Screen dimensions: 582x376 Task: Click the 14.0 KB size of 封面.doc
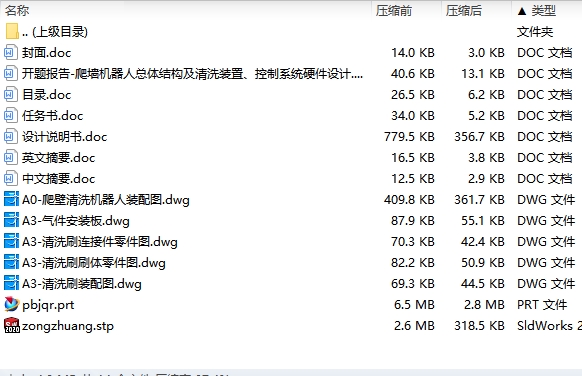[x=413, y=53]
